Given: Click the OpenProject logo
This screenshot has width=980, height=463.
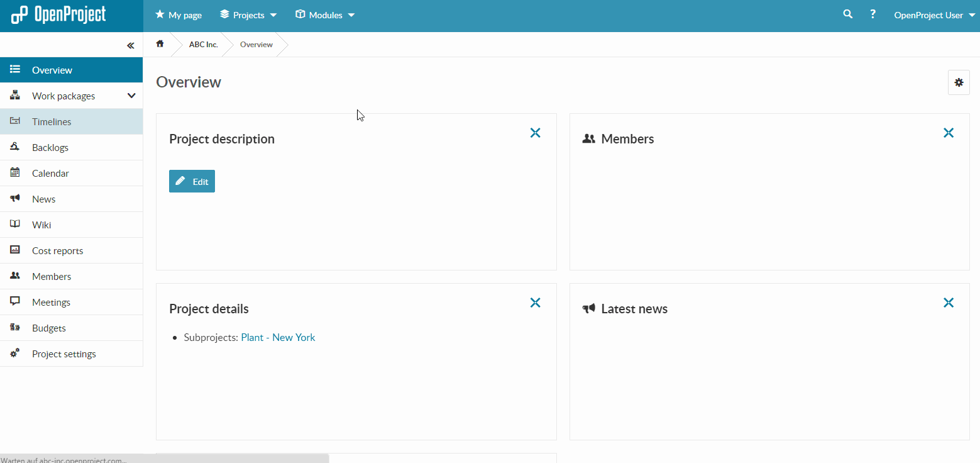Looking at the screenshot, I should click(x=58, y=14).
